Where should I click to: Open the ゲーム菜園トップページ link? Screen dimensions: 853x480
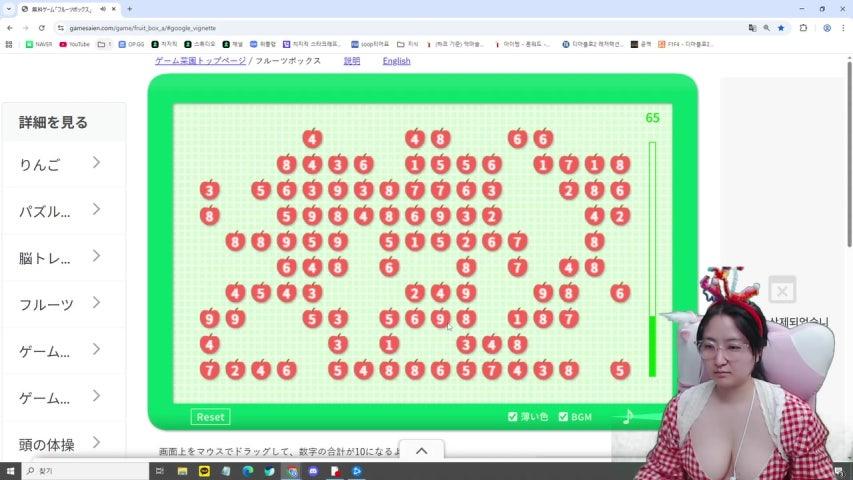tap(200, 60)
